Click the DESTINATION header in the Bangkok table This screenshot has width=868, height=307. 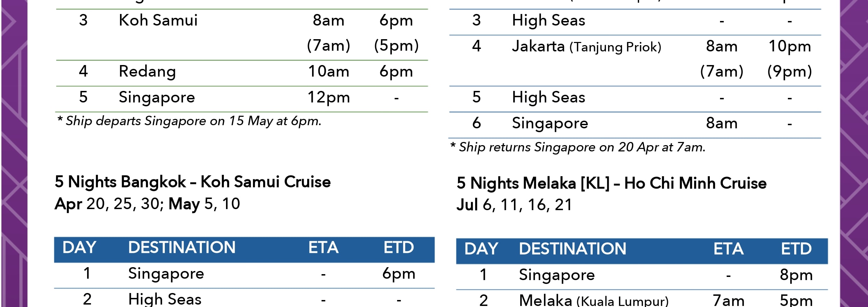click(x=182, y=248)
